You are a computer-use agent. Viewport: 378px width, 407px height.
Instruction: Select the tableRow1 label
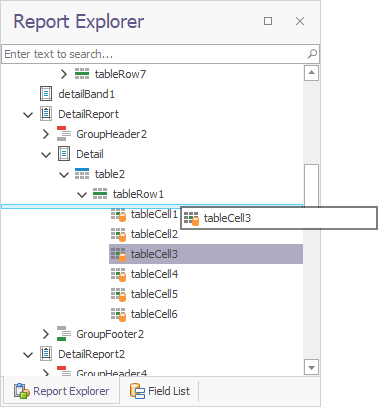coord(138,194)
